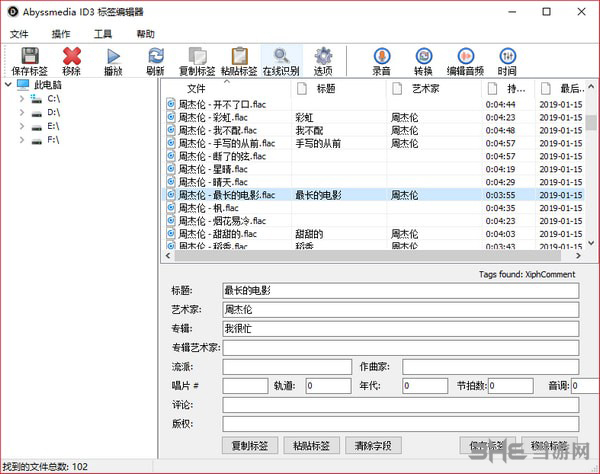
Task: Click the 节拍数 BPM field
Action: [511, 386]
